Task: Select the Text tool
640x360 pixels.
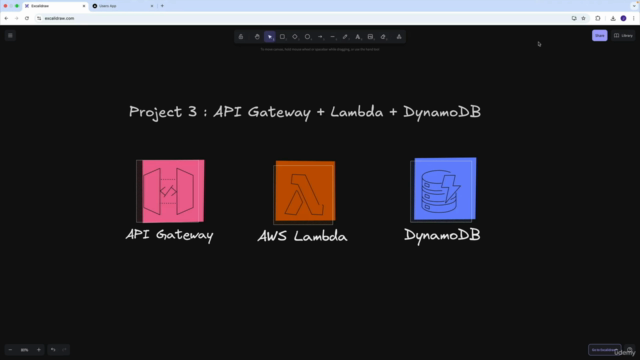Action: 358,37
